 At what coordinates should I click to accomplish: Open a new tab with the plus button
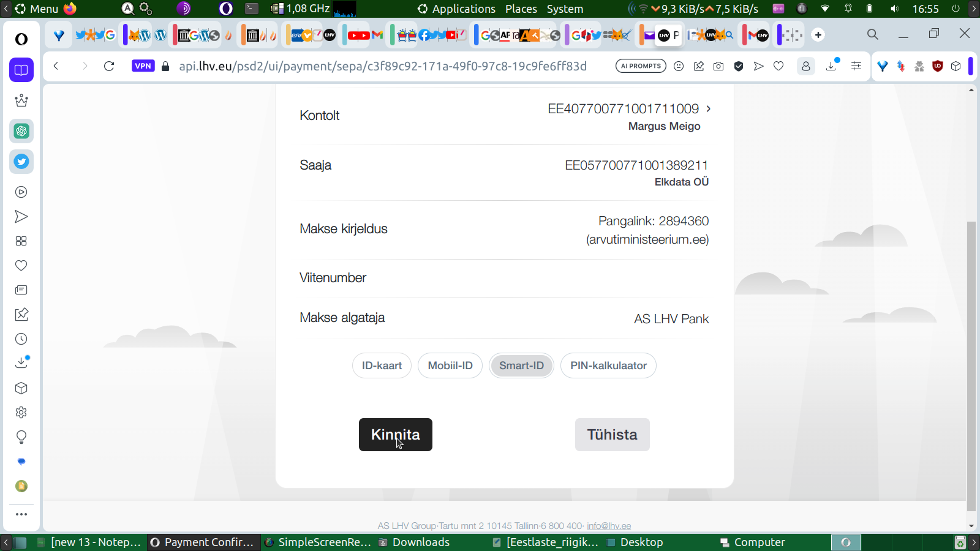coord(818,35)
